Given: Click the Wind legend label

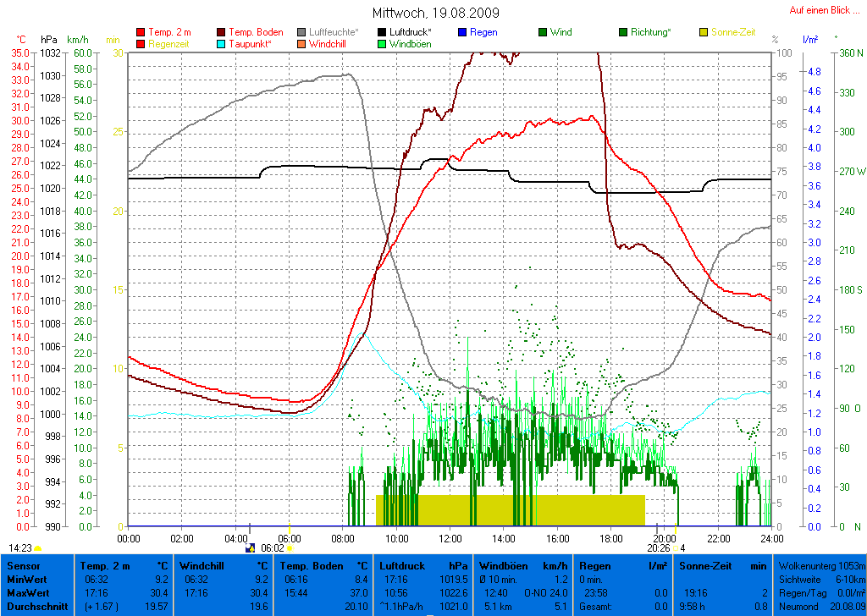Looking at the screenshot, I should [x=561, y=33].
